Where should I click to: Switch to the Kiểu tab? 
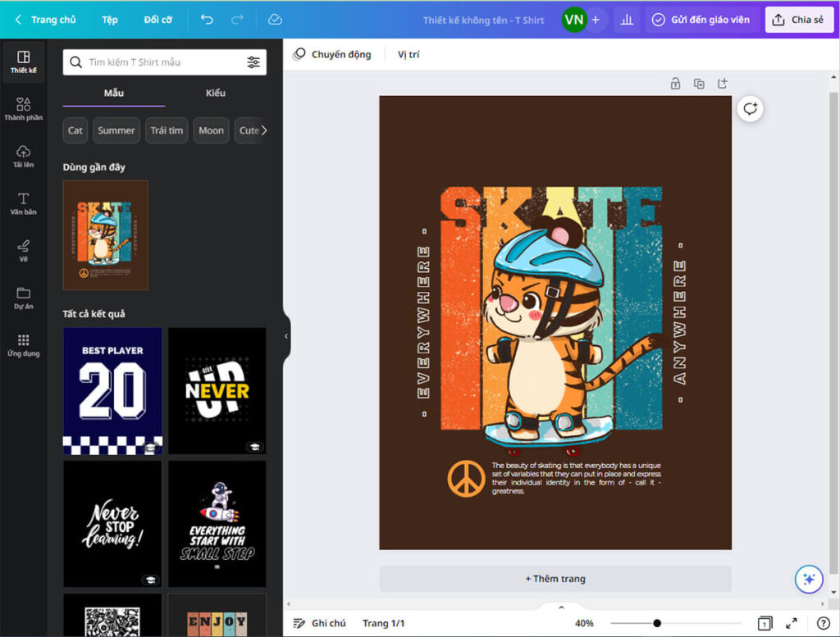(x=215, y=93)
